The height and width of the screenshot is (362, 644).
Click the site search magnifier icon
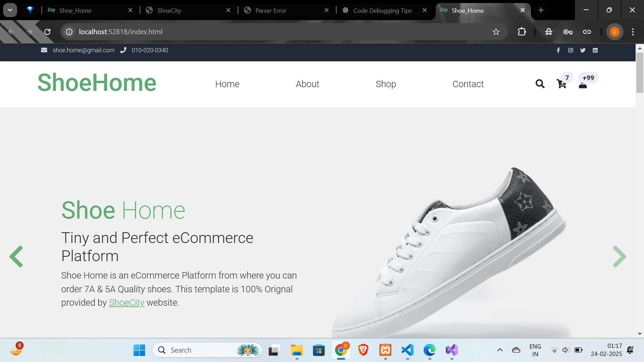click(540, 84)
